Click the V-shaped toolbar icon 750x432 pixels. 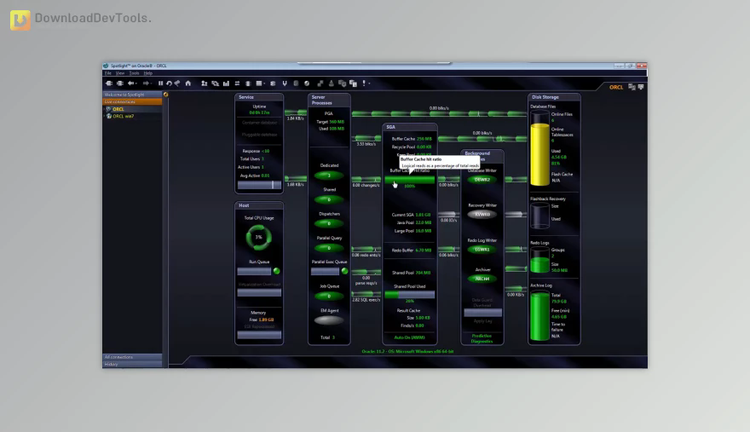pyautogui.click(x=285, y=83)
